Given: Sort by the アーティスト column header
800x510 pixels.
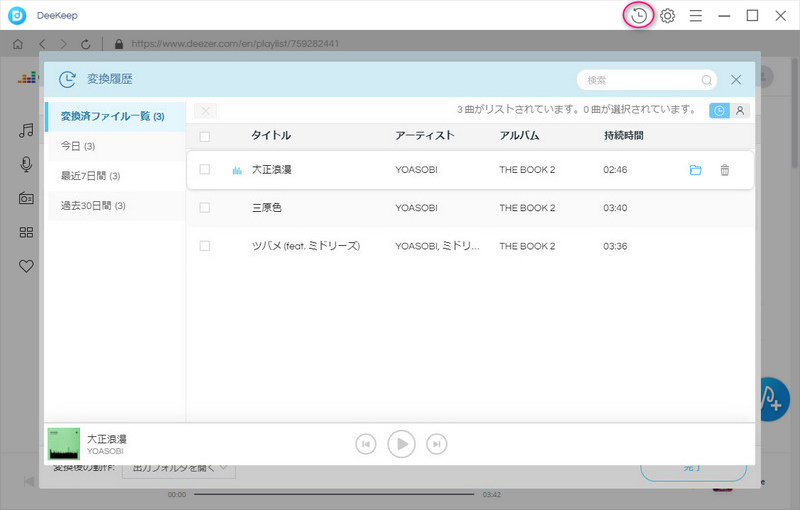Looking at the screenshot, I should click(x=424, y=135).
